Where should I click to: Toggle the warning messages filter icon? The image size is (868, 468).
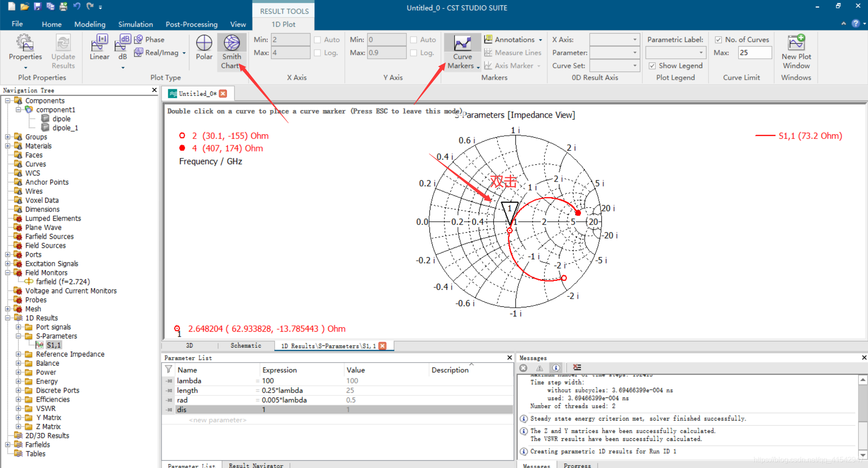(539, 368)
